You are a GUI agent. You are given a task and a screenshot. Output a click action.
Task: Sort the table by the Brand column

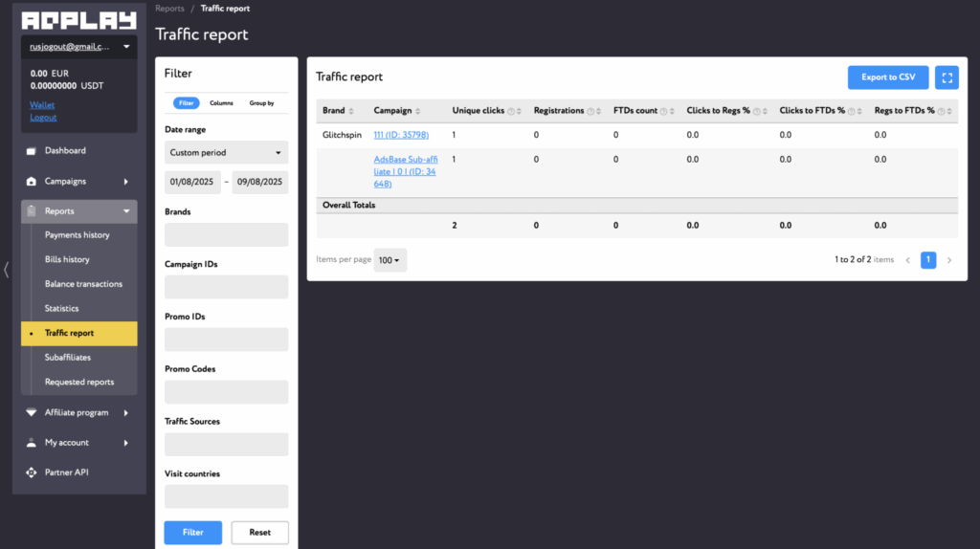(351, 111)
